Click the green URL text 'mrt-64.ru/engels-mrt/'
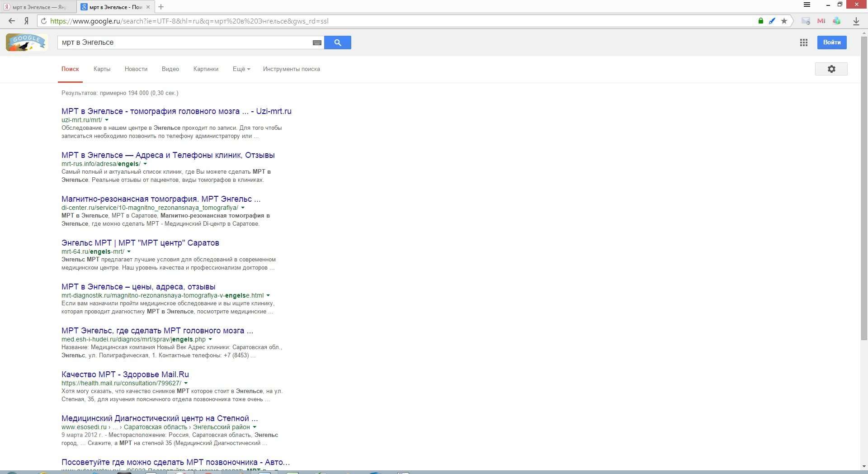Screen dimensions: 868x474 click(x=93, y=251)
